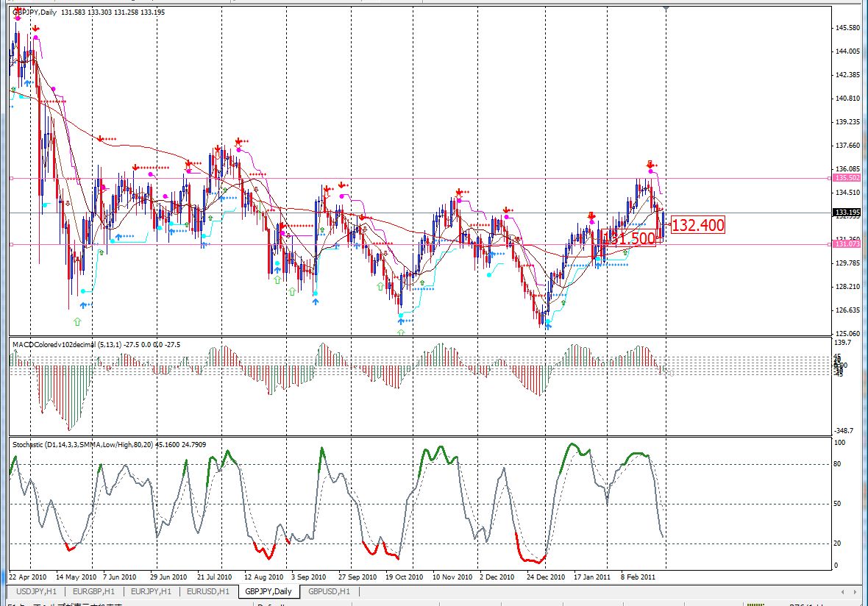Click the 14 May 2010 date label

coord(76,577)
